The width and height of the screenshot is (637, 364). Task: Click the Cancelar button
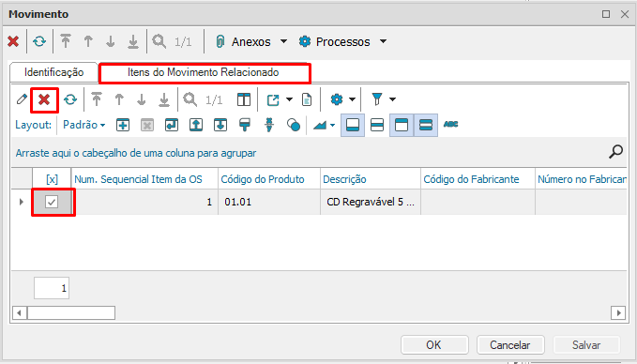(x=510, y=345)
